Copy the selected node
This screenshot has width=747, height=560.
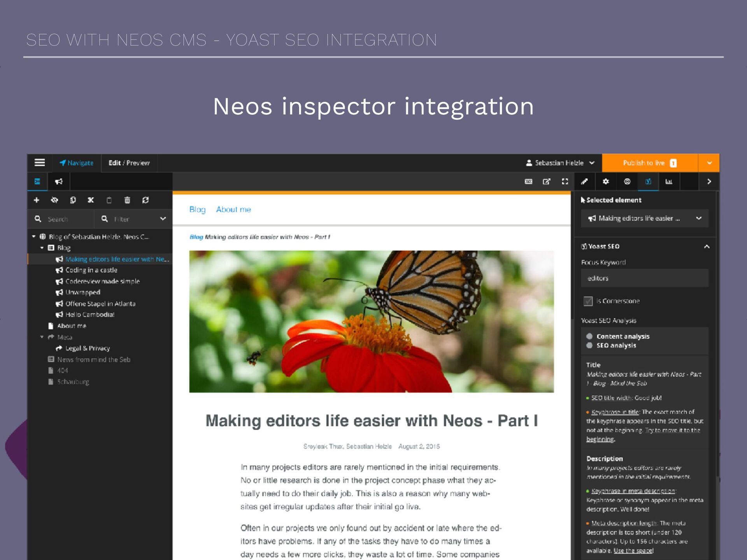pyautogui.click(x=73, y=200)
